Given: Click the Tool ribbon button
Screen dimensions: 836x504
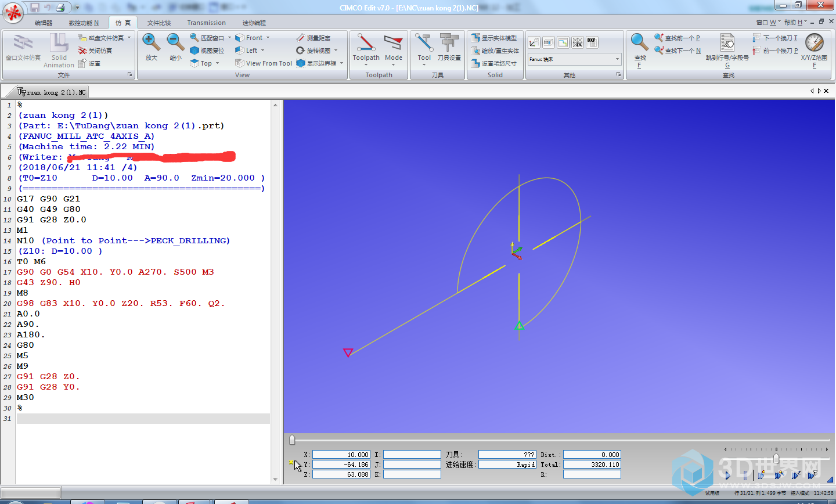Looking at the screenshot, I should point(424,48).
